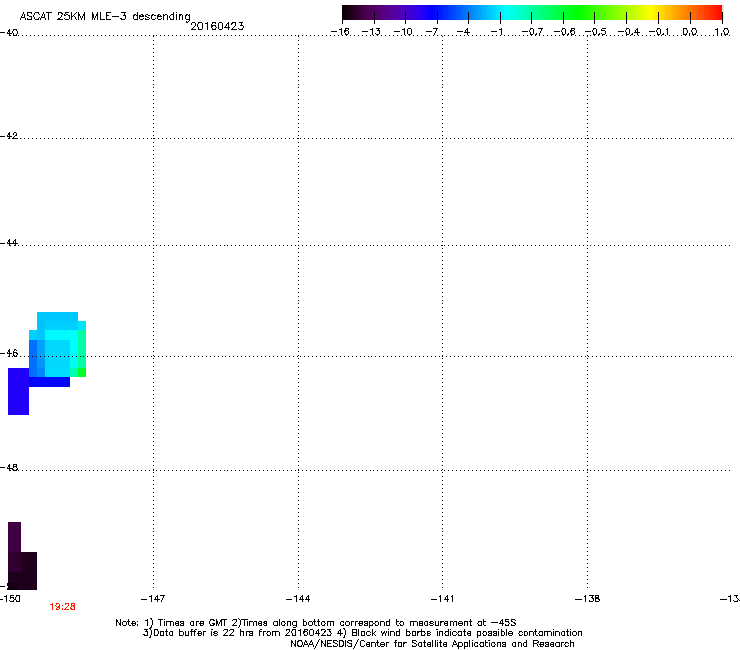Click the 'Times are GMT' note line

316,623
